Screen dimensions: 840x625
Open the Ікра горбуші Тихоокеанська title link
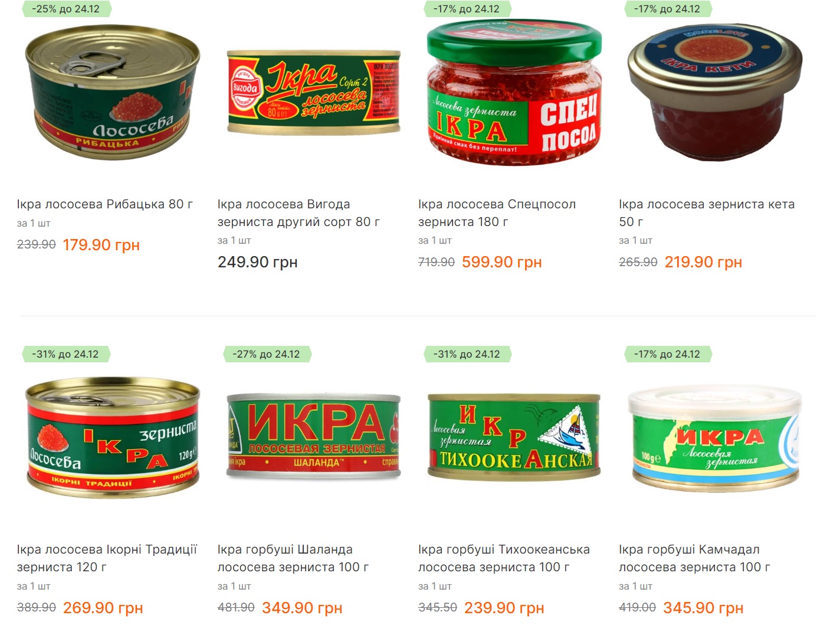tap(504, 558)
